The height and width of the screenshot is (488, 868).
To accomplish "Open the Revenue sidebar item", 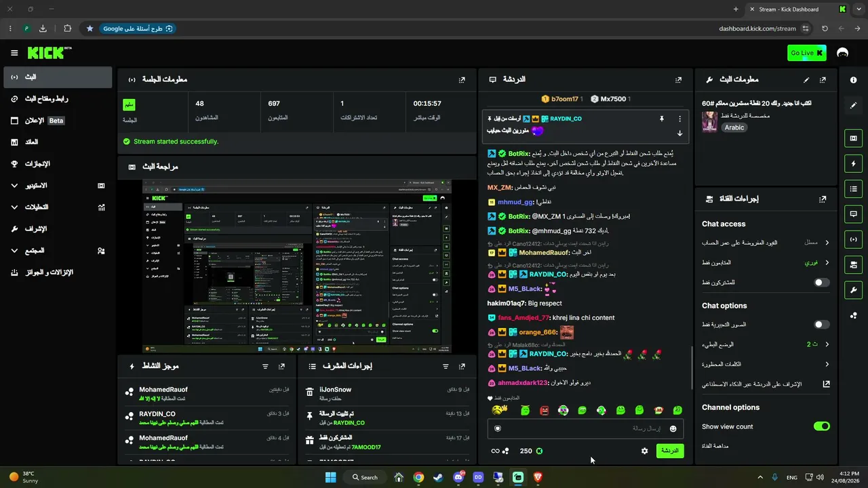I will pos(57,142).
